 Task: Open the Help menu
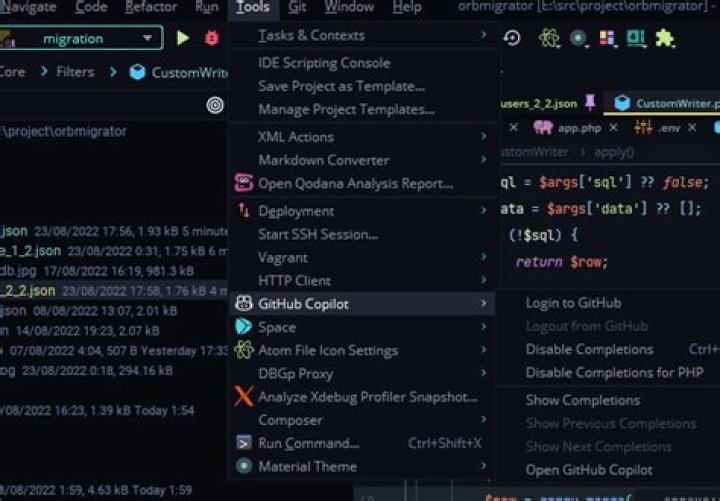point(407,7)
